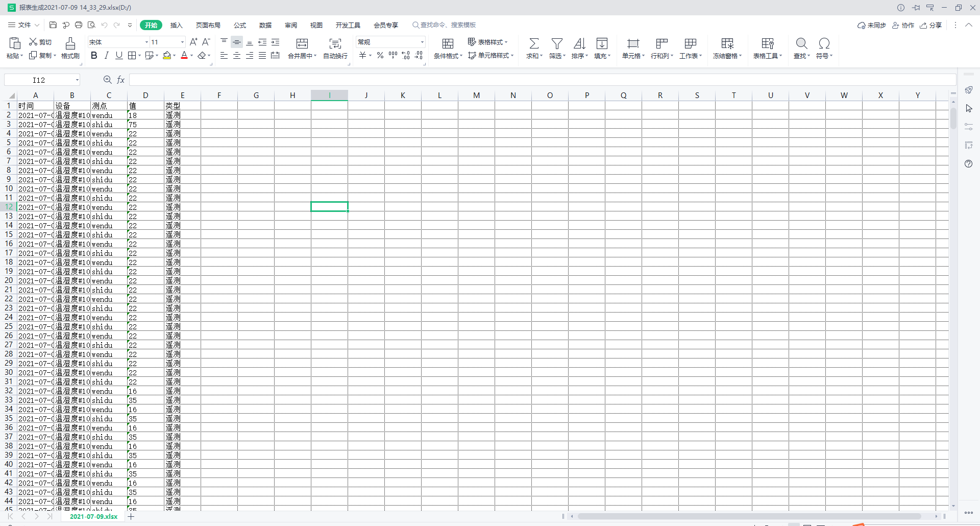
Task: Click the 粘贴 paste clipboard icon
Action: pyautogui.click(x=15, y=44)
